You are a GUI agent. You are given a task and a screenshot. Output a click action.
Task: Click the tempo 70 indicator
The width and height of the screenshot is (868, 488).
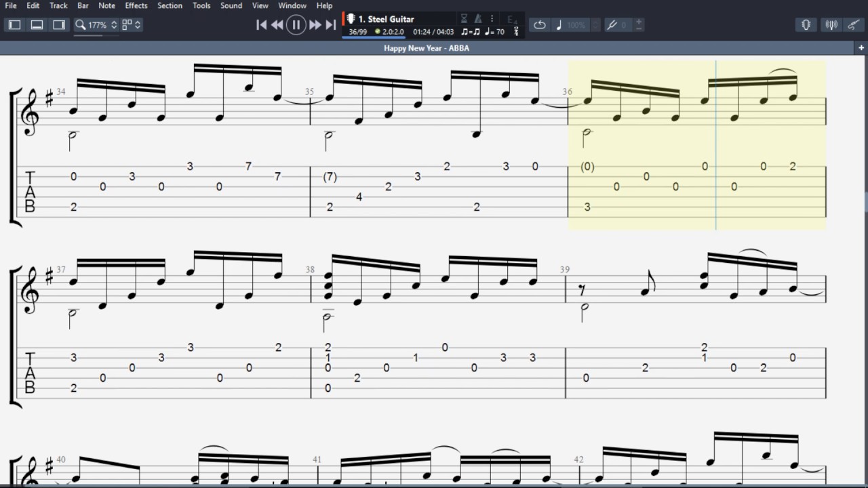click(494, 32)
